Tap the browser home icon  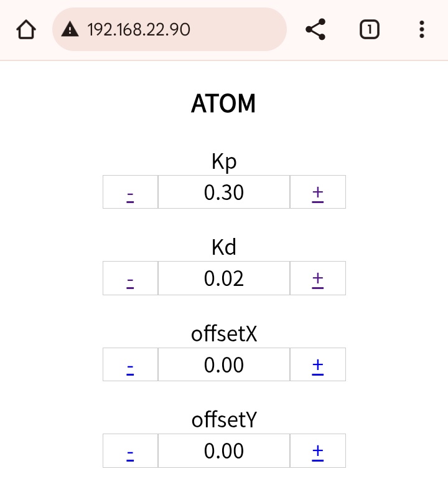(x=26, y=30)
